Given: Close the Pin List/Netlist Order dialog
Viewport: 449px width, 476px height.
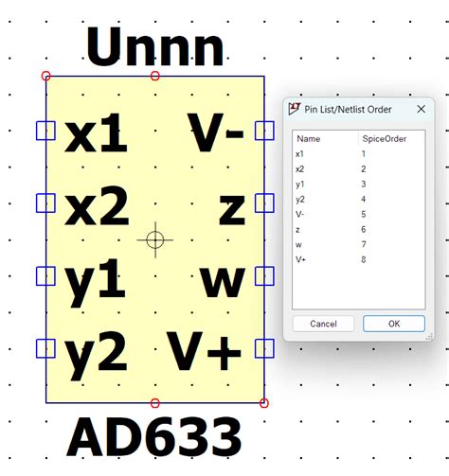Looking at the screenshot, I should click(x=421, y=109).
